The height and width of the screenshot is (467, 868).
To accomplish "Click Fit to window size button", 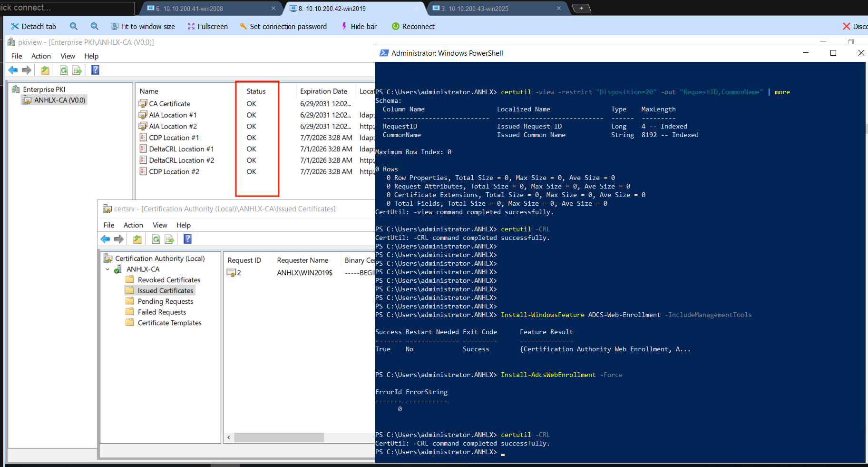I will (x=143, y=27).
